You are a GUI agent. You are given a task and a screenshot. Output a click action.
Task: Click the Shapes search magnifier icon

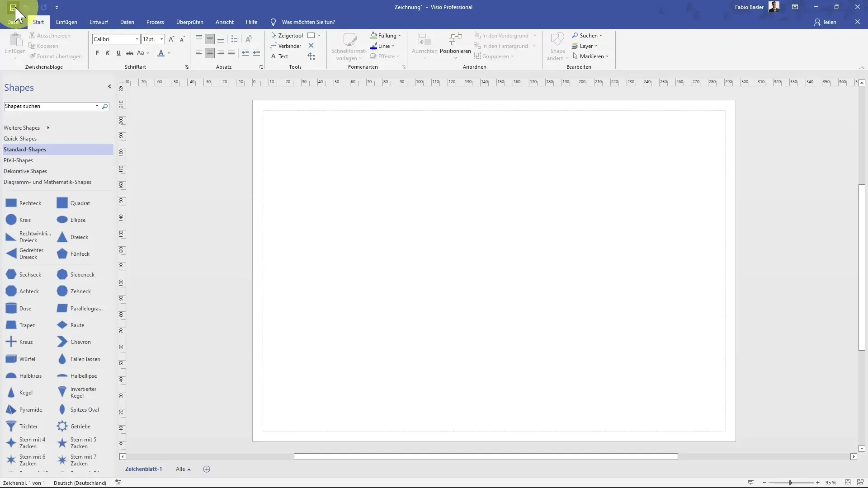click(105, 107)
